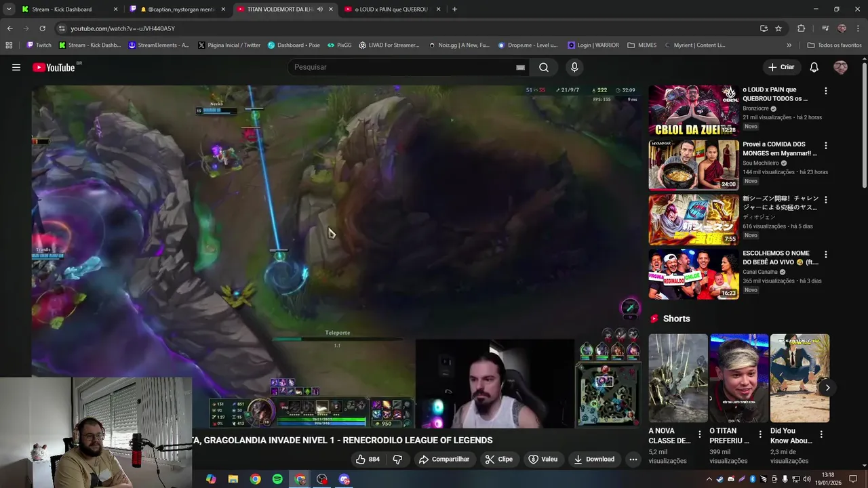
Task: Open options for O TITAN PREFERIU short
Action: click(x=760, y=434)
